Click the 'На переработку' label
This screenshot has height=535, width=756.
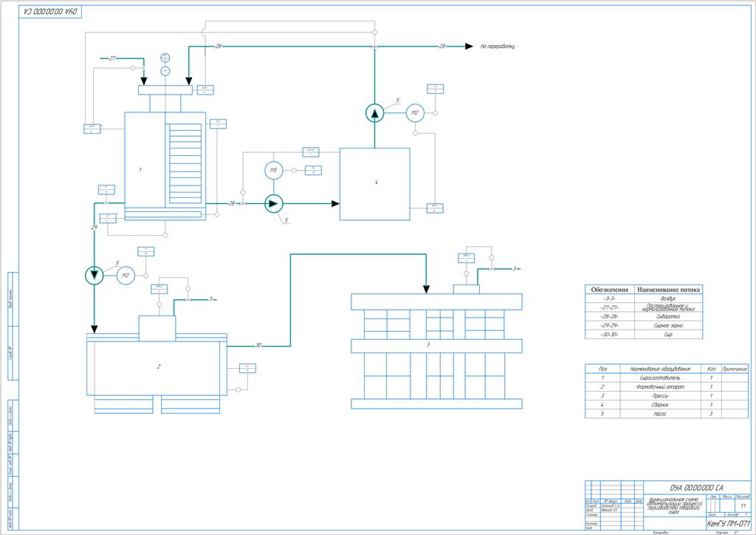498,47
